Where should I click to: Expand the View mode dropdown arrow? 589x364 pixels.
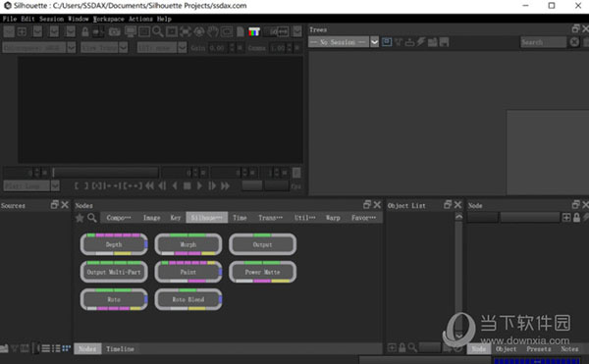click(x=124, y=48)
